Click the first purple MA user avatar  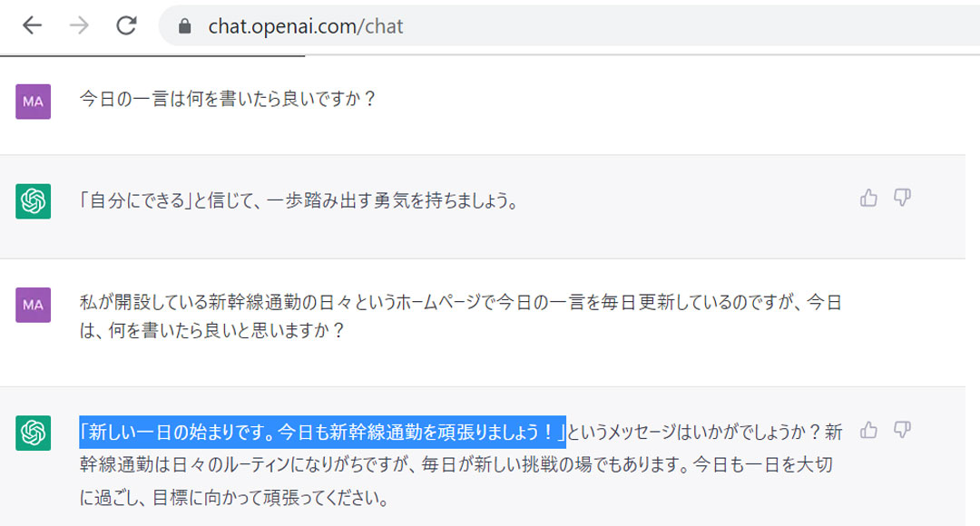click(34, 102)
